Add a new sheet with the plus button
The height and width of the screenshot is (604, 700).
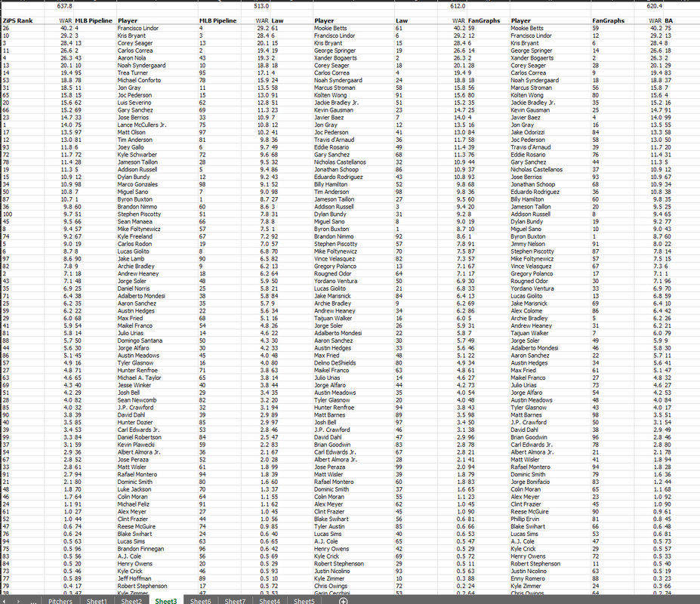[x=344, y=600]
